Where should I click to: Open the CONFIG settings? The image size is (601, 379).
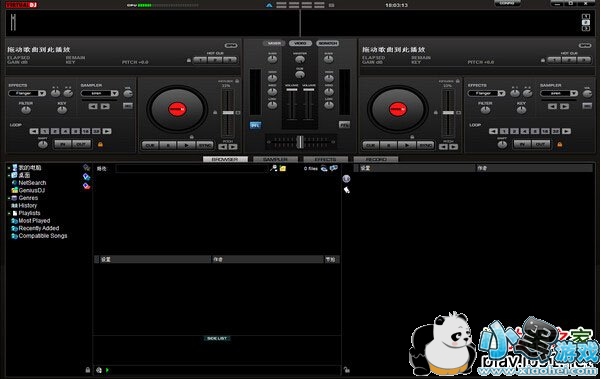pyautogui.click(x=507, y=3)
